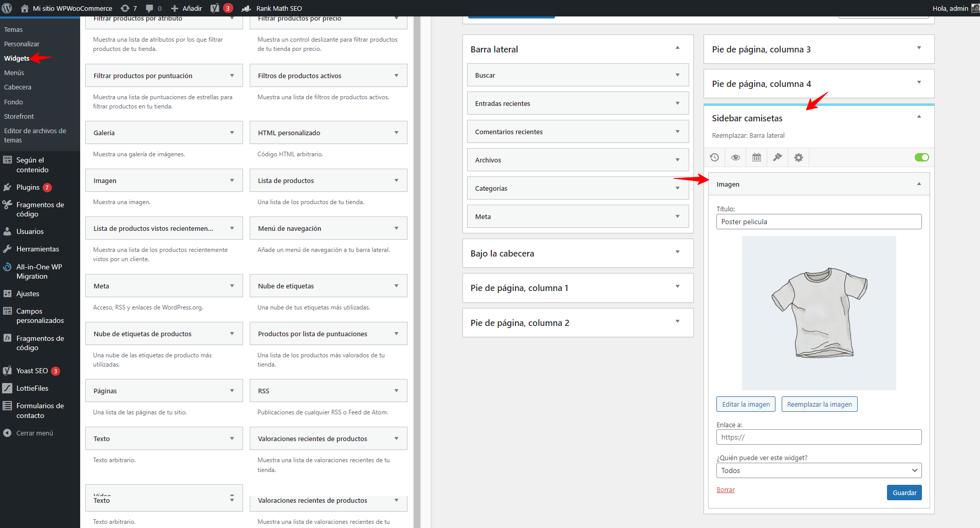Click the t-shirt image preview
Screen dimensions: 980x528
point(819,313)
